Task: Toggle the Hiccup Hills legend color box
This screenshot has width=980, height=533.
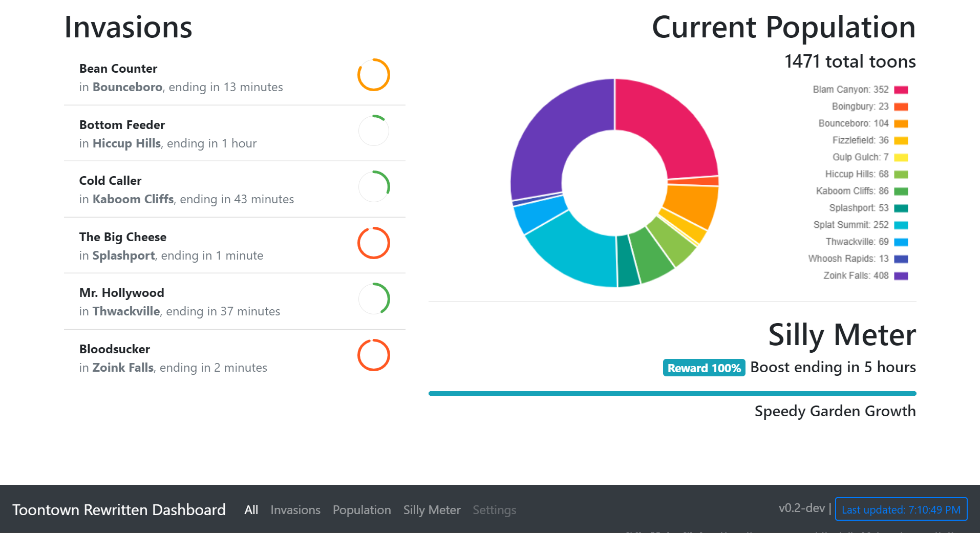Action: [901, 174]
